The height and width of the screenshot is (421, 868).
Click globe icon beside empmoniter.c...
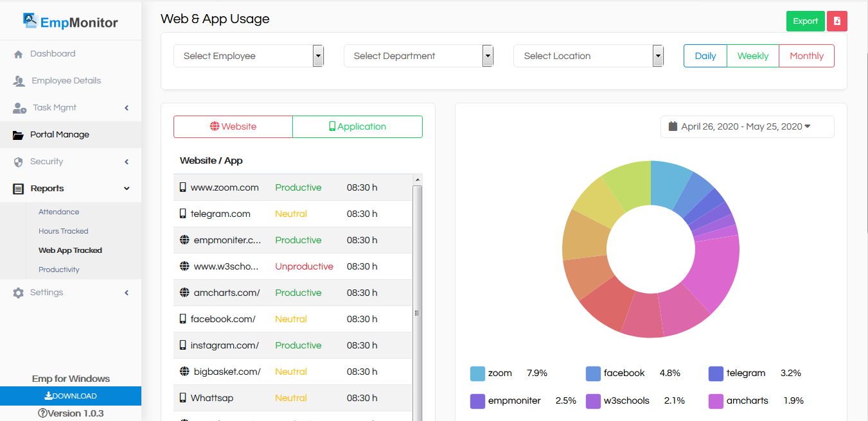pos(184,240)
